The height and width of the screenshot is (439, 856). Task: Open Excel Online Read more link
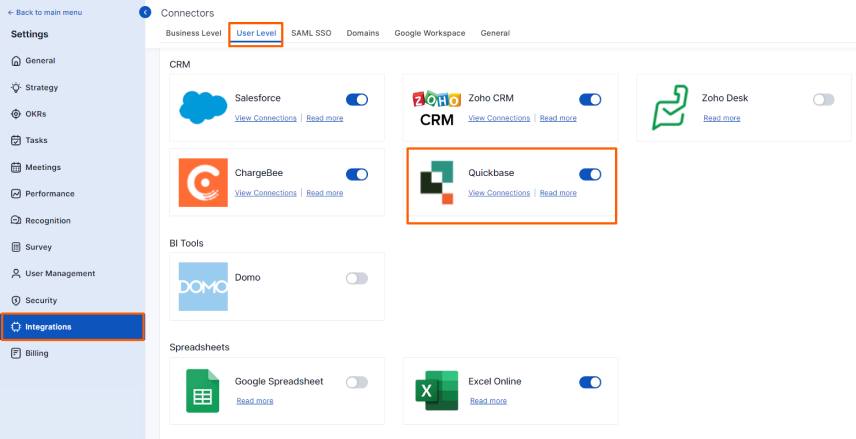click(x=489, y=401)
